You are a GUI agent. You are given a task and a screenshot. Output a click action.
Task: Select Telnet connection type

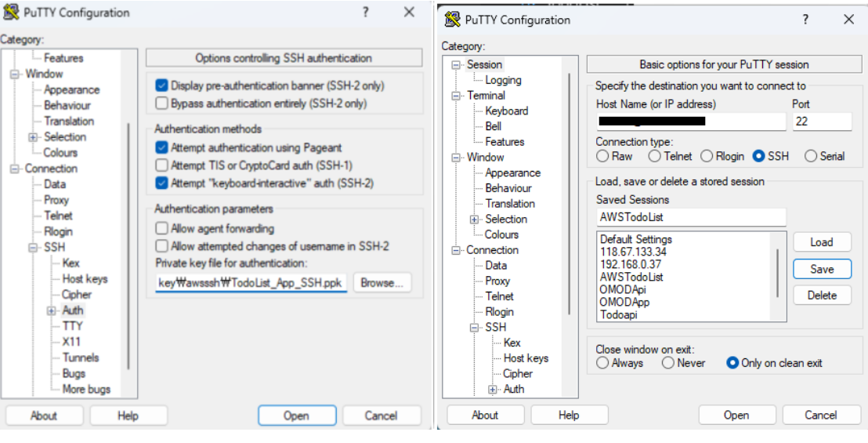(x=654, y=156)
